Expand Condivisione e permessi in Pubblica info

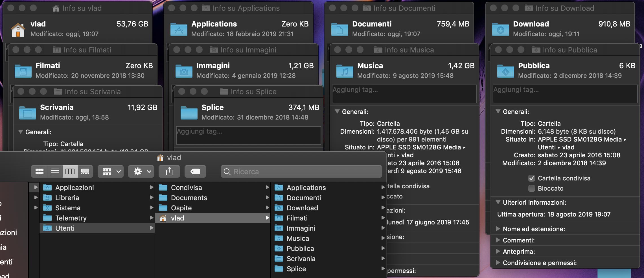coord(498,263)
